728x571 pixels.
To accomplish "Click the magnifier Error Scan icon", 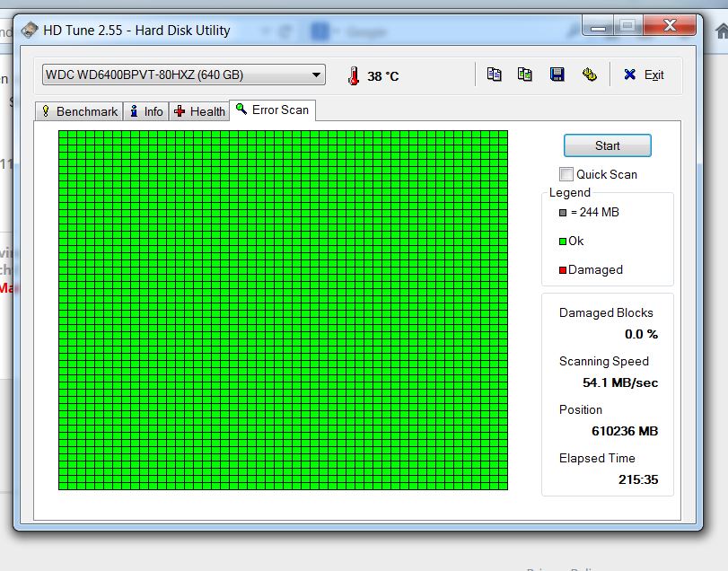I will [241, 110].
